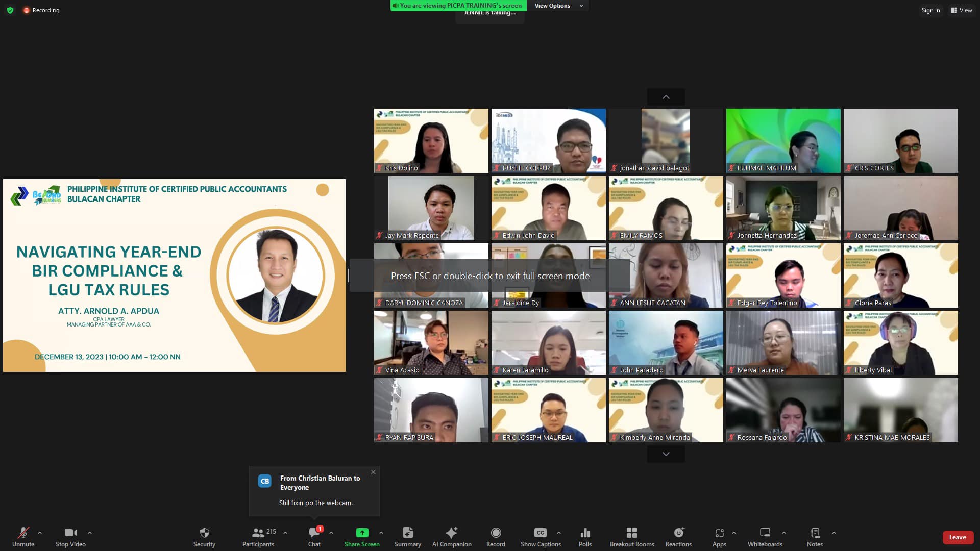Select EULIMAE MAHILUM video tile
This screenshot has width=980, height=551.
coord(783,141)
